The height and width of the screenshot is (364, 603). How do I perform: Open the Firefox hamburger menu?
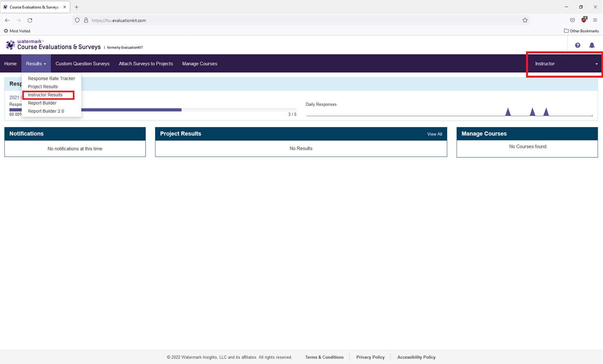[x=595, y=20]
